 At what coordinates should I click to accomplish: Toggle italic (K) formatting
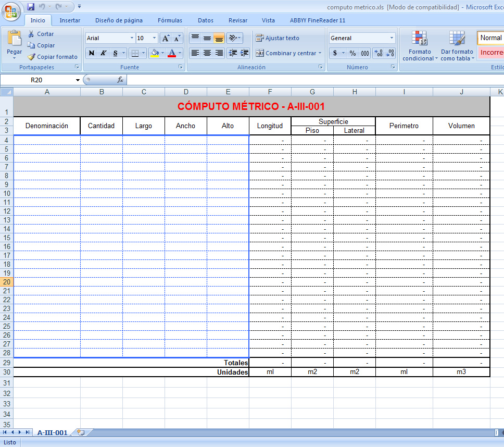click(x=103, y=53)
